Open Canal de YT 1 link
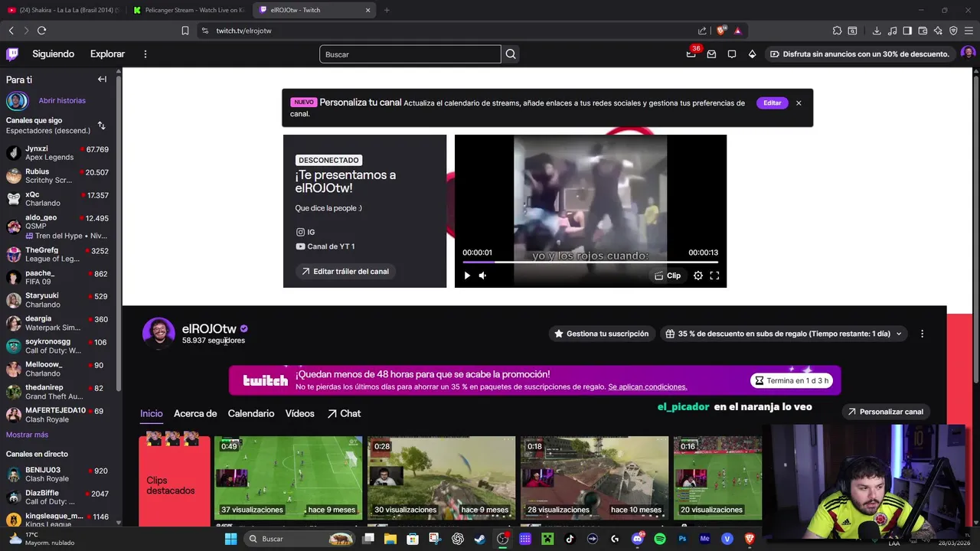This screenshot has height=551, width=980. [325, 246]
